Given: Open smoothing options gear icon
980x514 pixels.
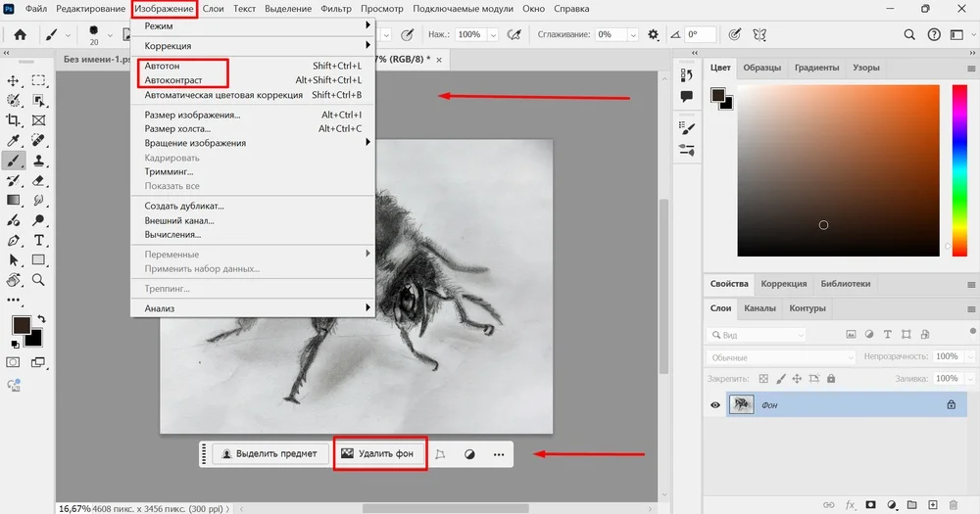Looking at the screenshot, I should click(x=654, y=34).
